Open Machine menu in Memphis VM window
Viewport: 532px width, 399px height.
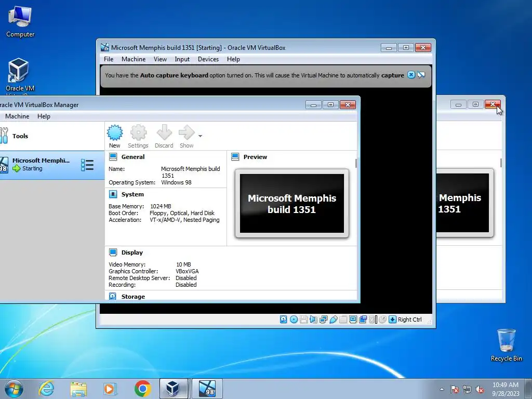[134, 59]
